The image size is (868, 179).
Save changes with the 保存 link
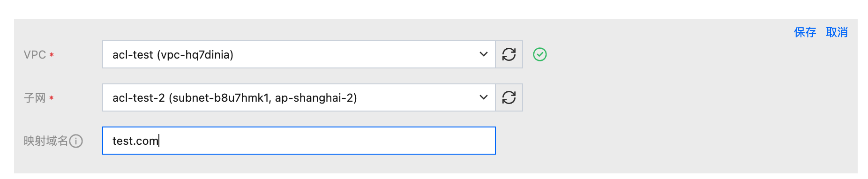[805, 32]
